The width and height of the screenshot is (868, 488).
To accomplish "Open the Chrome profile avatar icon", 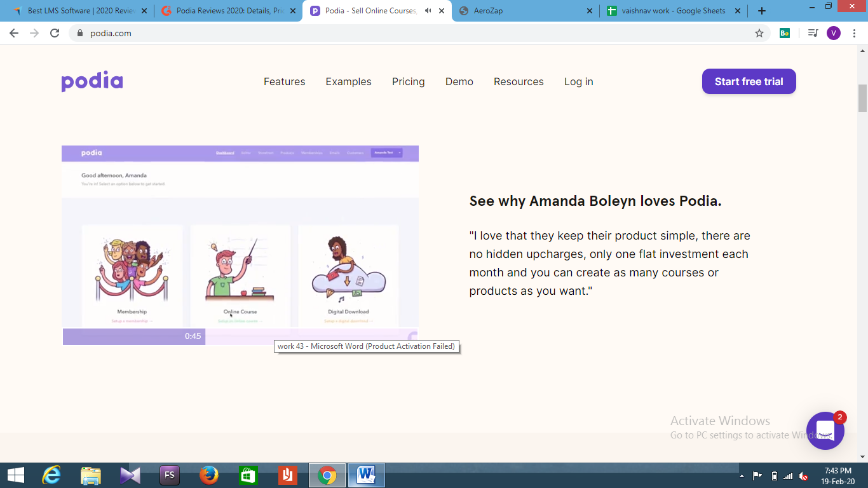I will point(834,33).
